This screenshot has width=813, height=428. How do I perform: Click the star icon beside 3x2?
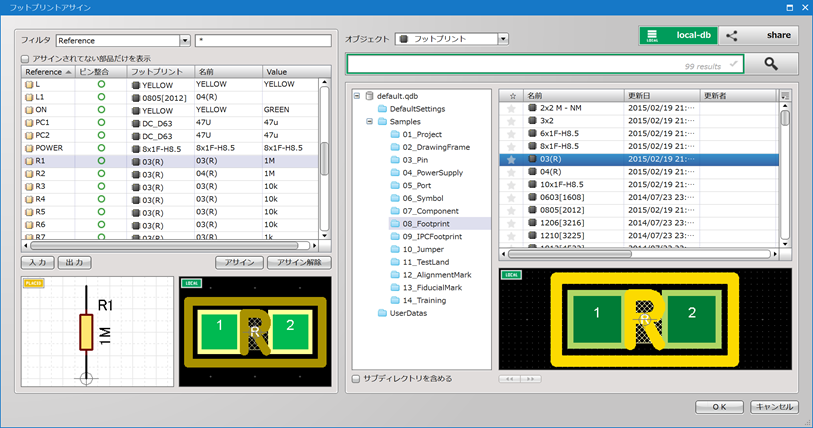coord(512,120)
